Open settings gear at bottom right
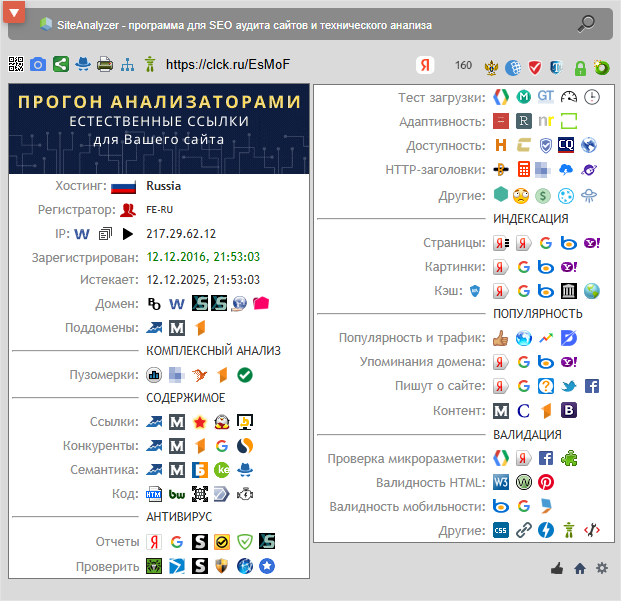The height and width of the screenshot is (601, 621). 602,568
